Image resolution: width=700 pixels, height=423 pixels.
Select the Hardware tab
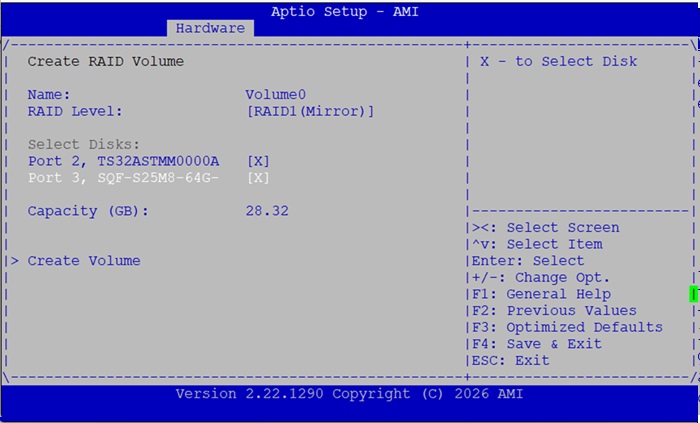210,28
